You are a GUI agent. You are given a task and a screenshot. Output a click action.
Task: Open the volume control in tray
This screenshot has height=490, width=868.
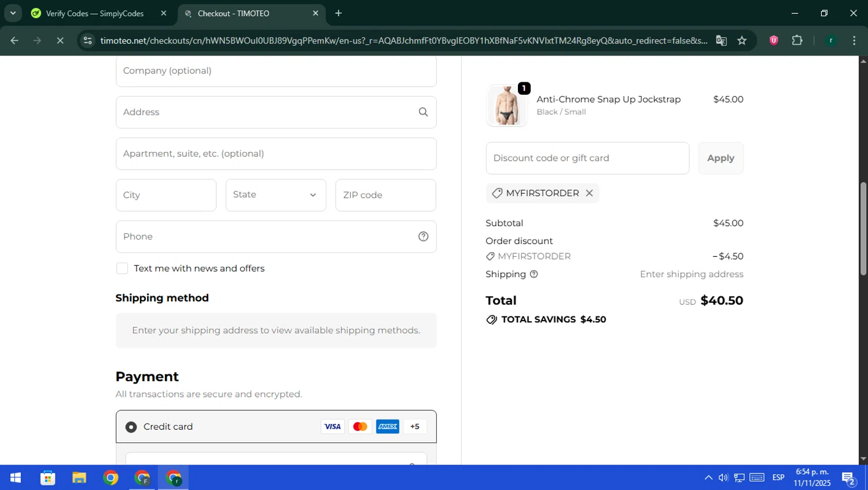tap(723, 478)
